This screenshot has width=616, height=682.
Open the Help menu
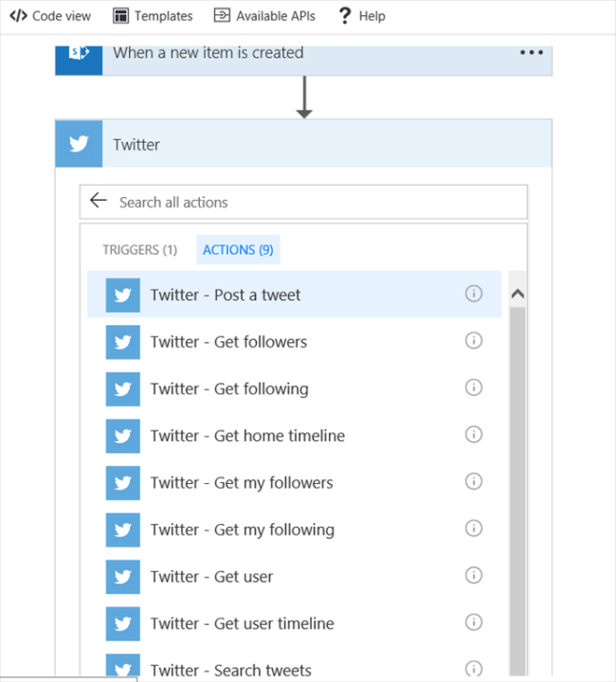click(x=361, y=16)
